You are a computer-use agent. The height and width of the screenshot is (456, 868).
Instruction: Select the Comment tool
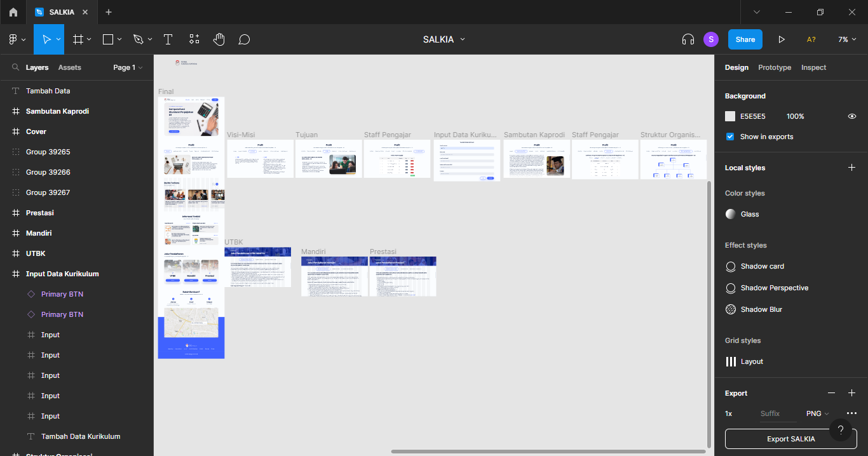click(244, 39)
